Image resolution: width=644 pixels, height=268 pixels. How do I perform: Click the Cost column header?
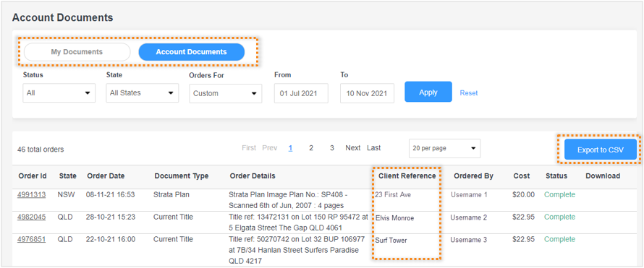[522, 176]
